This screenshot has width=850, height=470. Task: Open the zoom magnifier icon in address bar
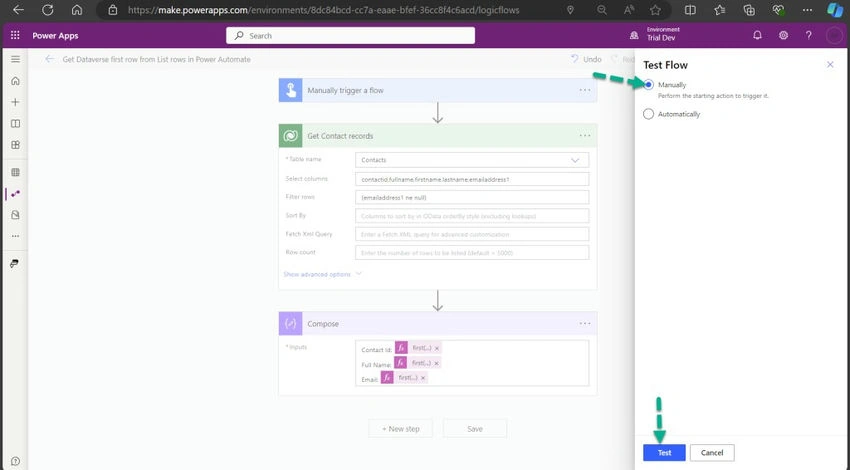pos(602,10)
